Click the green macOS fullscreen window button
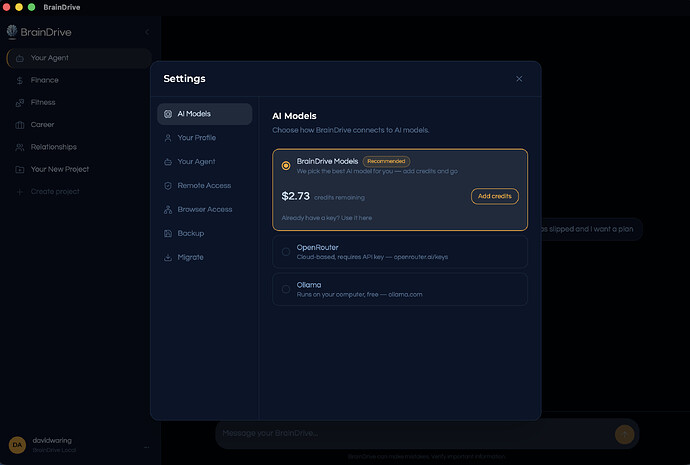This screenshot has width=690, height=465. point(32,7)
